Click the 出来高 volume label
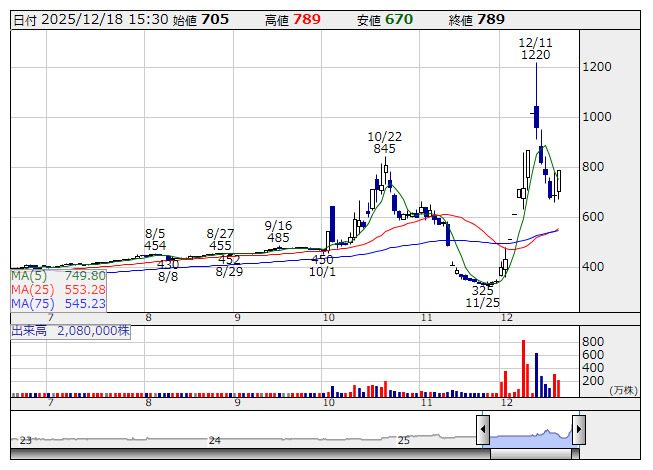 click(70, 330)
